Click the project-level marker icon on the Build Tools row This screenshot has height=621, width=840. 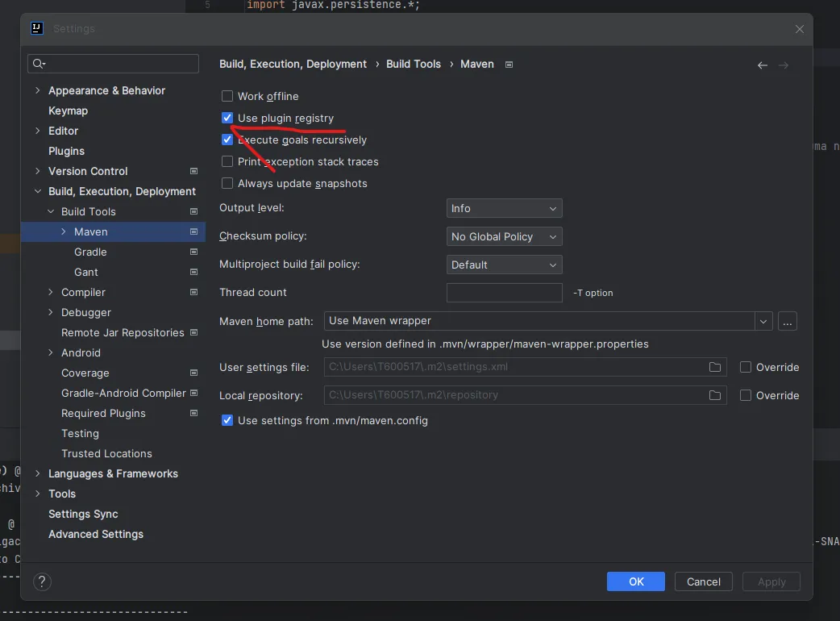(194, 211)
